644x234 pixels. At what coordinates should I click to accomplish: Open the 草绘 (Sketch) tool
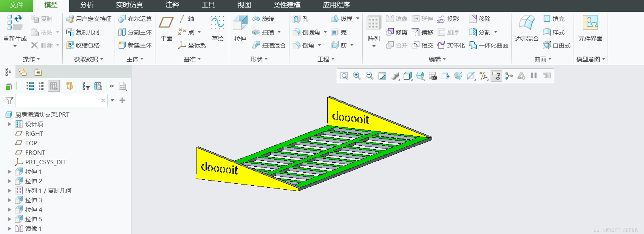[x=217, y=28]
